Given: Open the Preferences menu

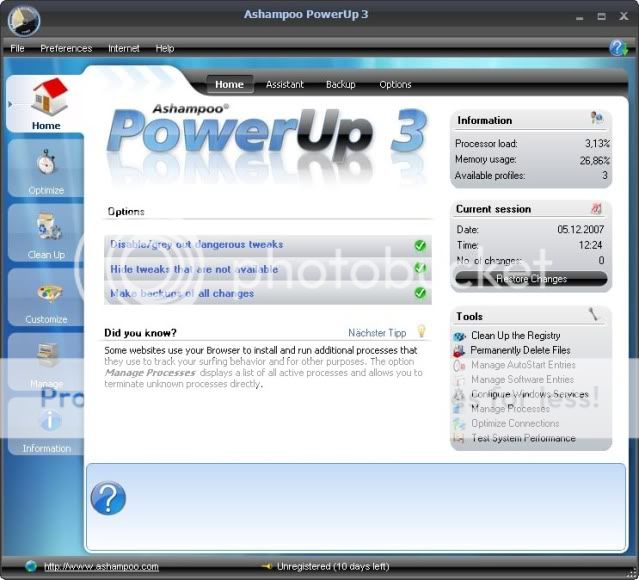Looking at the screenshot, I should click(66, 48).
